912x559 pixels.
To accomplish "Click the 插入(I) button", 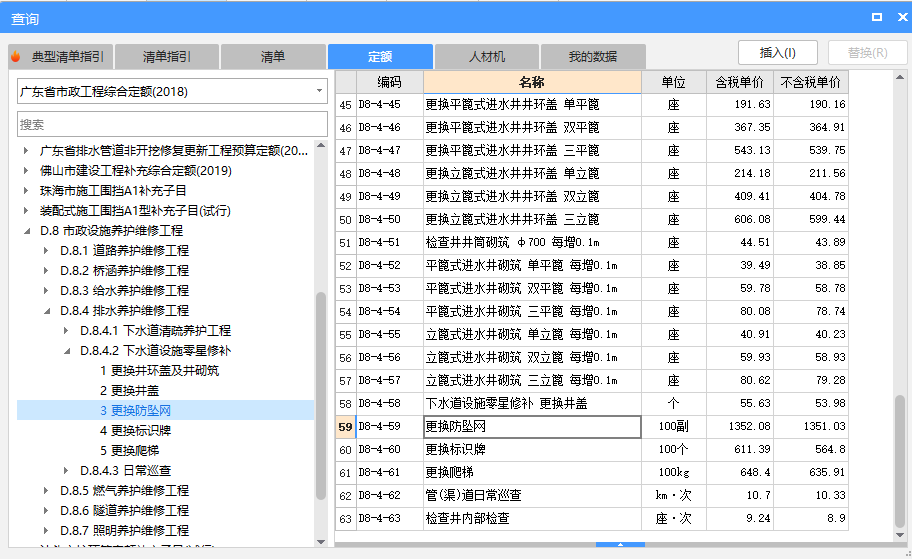I will point(778,53).
